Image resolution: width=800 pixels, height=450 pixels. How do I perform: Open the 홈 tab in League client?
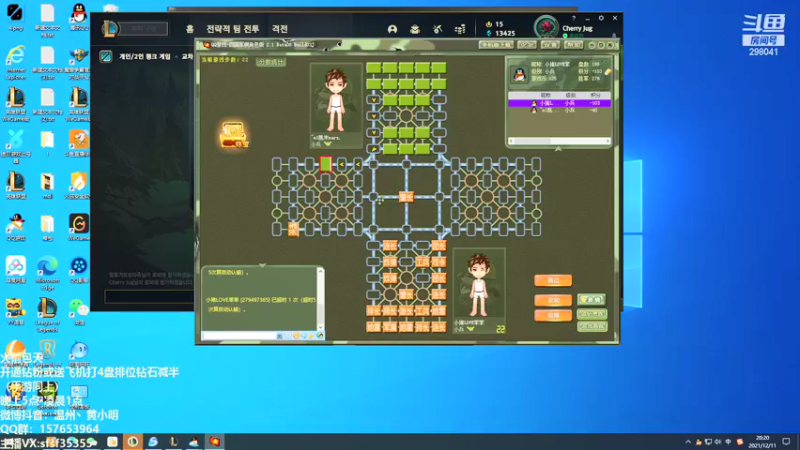(x=190, y=29)
